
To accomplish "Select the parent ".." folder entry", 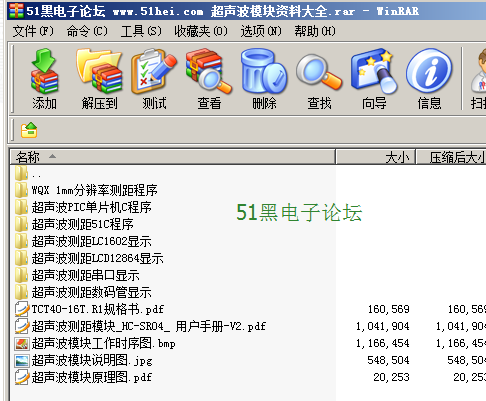I will (28, 174).
